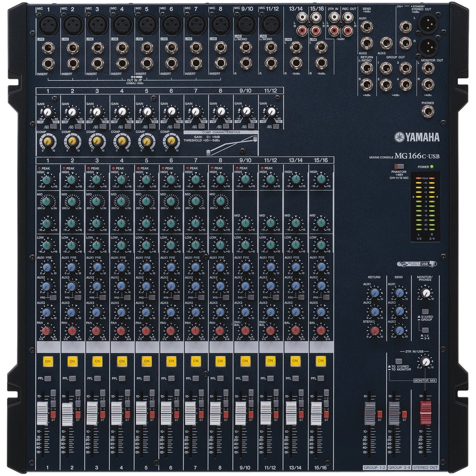Toggle AUX2 PRE switch on channel 11/12
The width and height of the screenshot is (476, 476).
(x=277, y=298)
